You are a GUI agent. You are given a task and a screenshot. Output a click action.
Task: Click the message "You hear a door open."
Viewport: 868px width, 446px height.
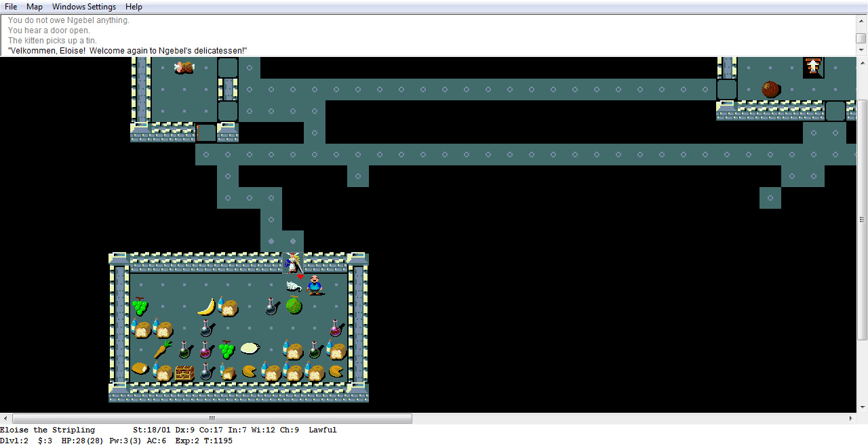click(x=49, y=31)
